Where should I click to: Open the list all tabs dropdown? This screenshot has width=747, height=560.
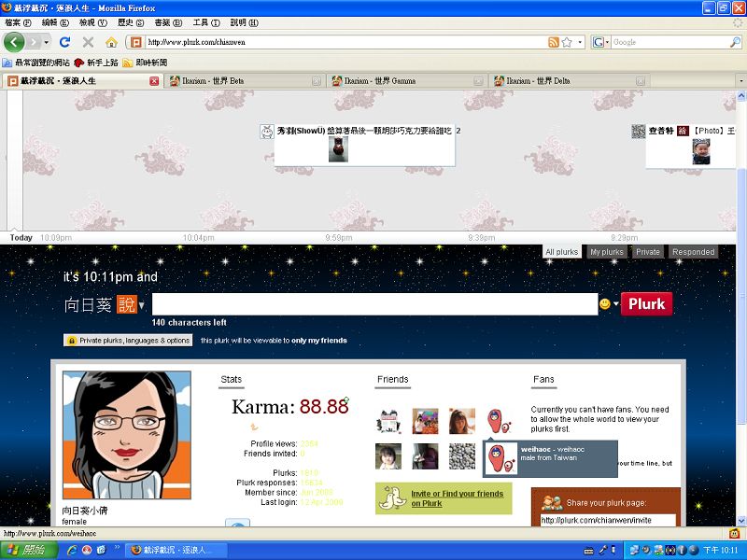[x=740, y=81]
